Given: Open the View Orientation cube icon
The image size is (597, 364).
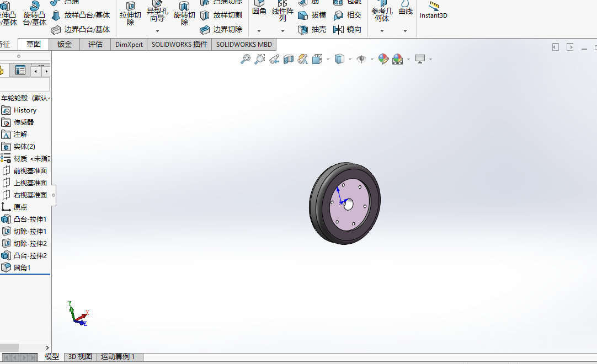Looking at the screenshot, I should point(317,59).
